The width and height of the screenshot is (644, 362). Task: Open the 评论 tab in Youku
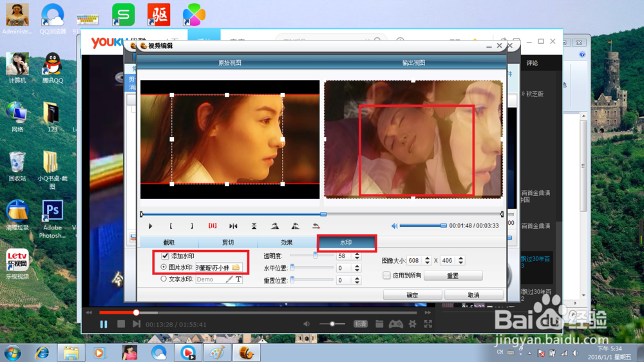532,63
